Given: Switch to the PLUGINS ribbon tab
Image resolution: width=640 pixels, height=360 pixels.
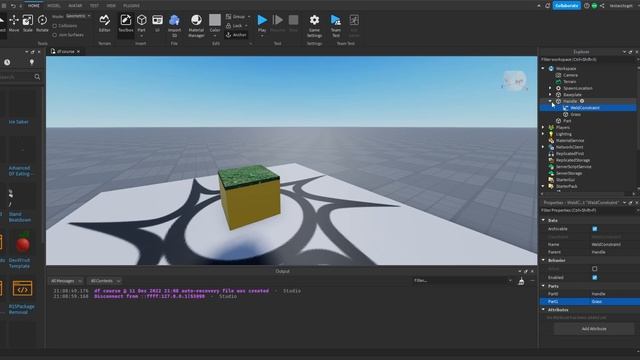Looking at the screenshot, I should tap(131, 6).
